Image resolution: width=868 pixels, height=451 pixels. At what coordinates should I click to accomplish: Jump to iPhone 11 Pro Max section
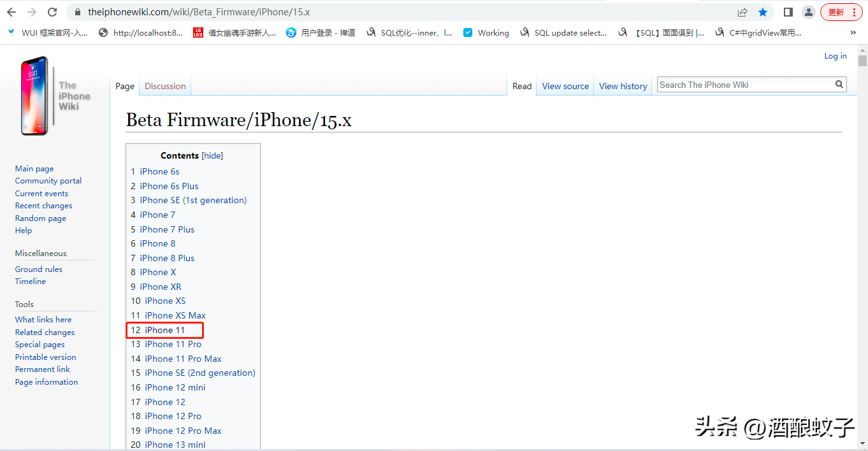pyautogui.click(x=177, y=359)
